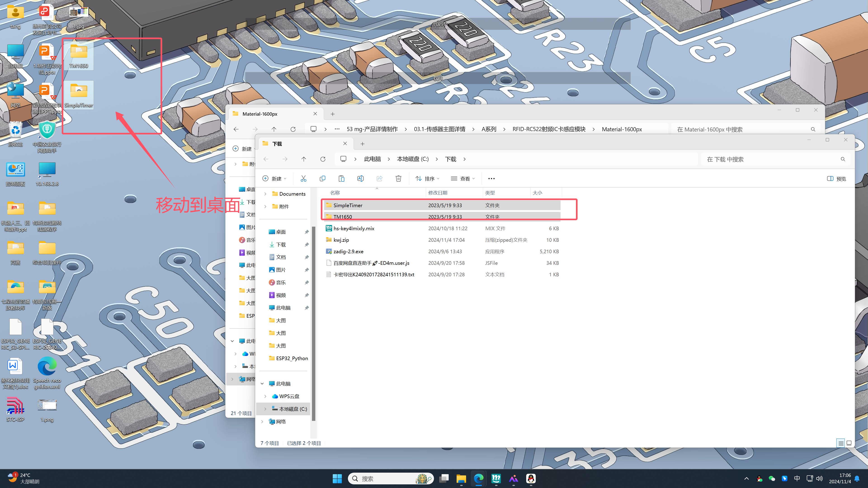Add a new tab in Downloads window

[x=362, y=144]
